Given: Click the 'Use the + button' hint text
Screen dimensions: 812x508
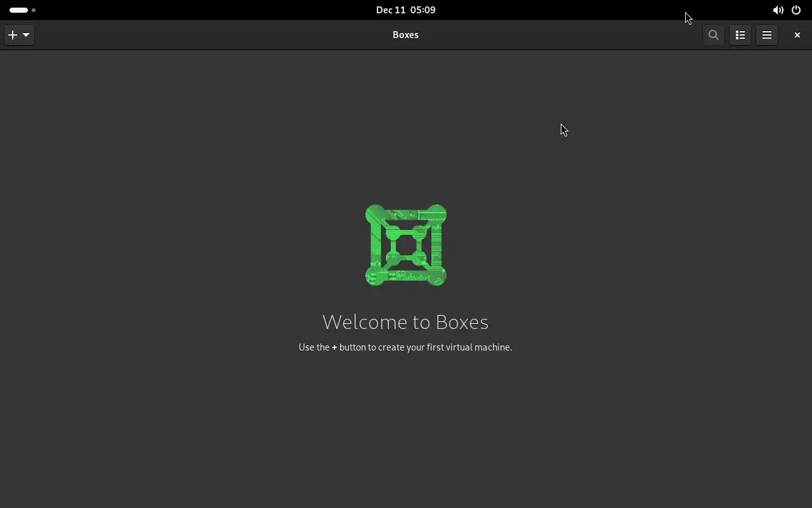Looking at the screenshot, I should coord(405,347).
